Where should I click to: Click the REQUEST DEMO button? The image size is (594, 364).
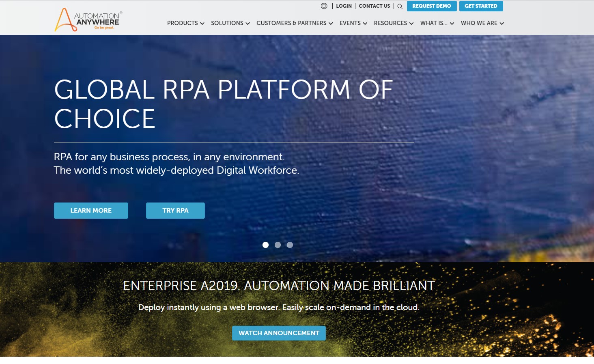tap(432, 6)
